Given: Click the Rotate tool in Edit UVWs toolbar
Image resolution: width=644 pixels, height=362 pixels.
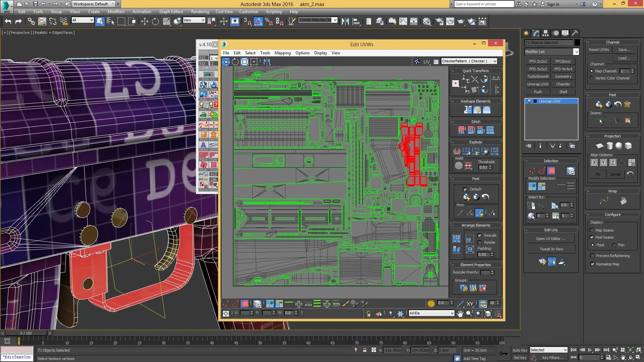Looking at the screenshot, I should tap(235, 62).
